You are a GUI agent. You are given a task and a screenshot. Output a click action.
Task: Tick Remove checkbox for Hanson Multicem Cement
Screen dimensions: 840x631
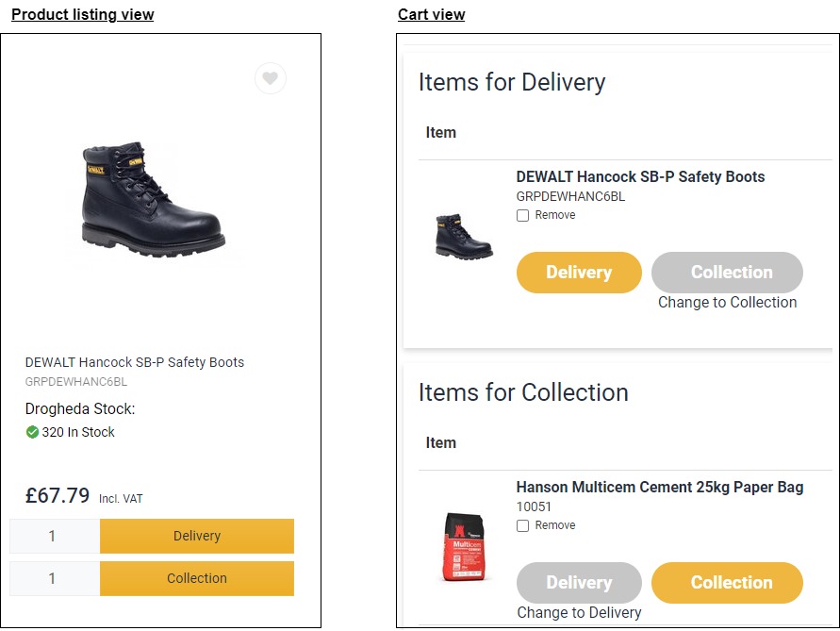point(523,526)
